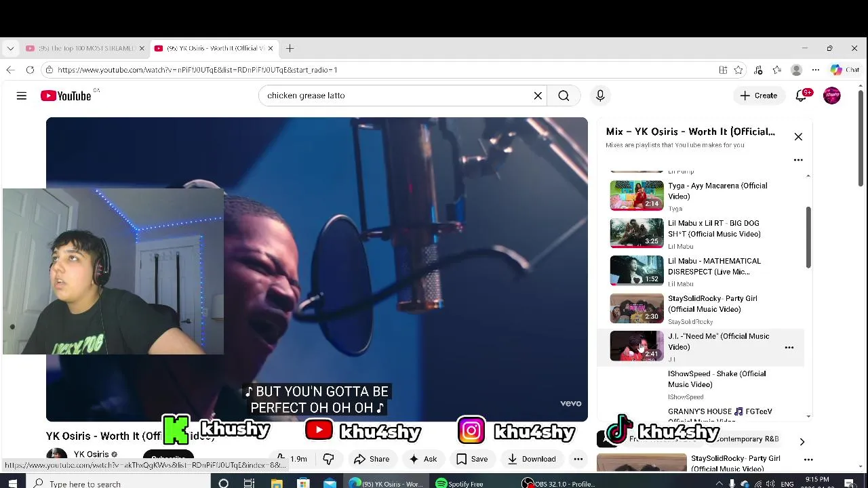Screen dimensions: 868x488
Task: Download the Worth It video
Action: click(x=532, y=459)
